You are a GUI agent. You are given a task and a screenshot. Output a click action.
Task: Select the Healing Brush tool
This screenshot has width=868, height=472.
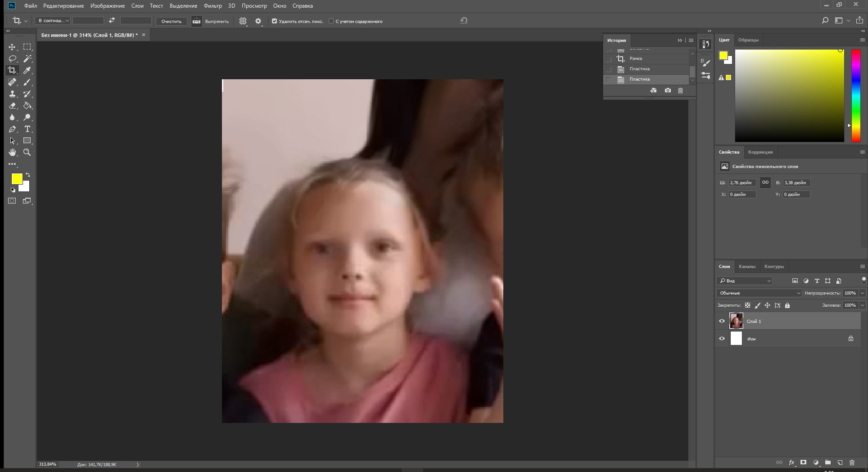tap(12, 82)
